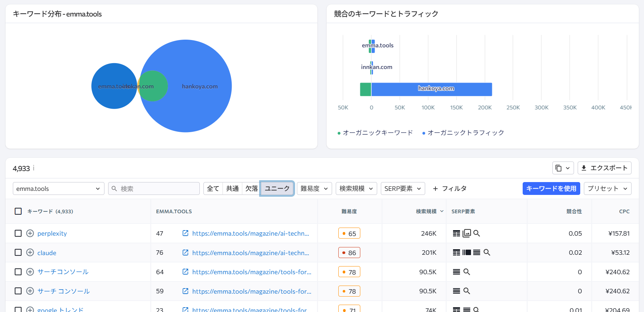Click the blue hankoya.com traffic bar

click(x=431, y=90)
